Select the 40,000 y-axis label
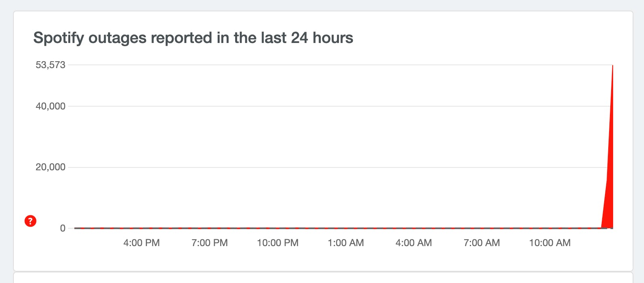This screenshot has width=644, height=283. coord(50,106)
